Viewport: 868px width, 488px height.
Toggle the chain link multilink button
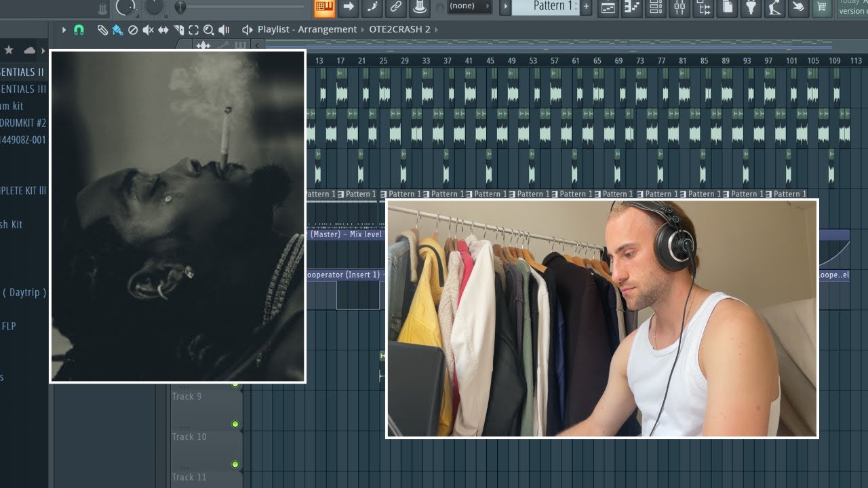point(396,7)
